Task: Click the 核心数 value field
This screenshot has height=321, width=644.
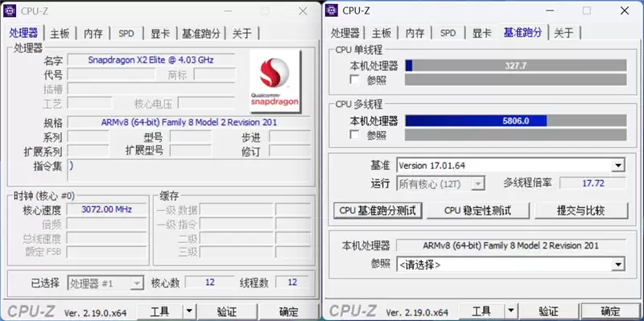Action: pos(210,282)
